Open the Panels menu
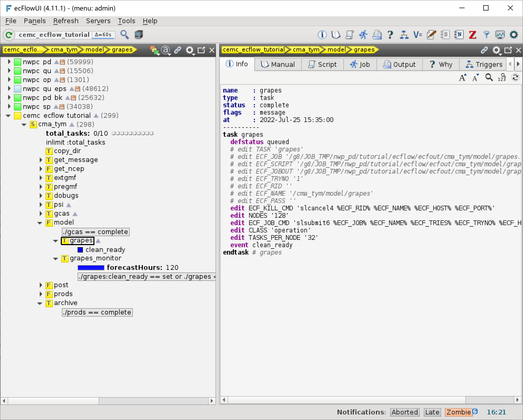Screen dimensions: 523x420 tap(35, 21)
